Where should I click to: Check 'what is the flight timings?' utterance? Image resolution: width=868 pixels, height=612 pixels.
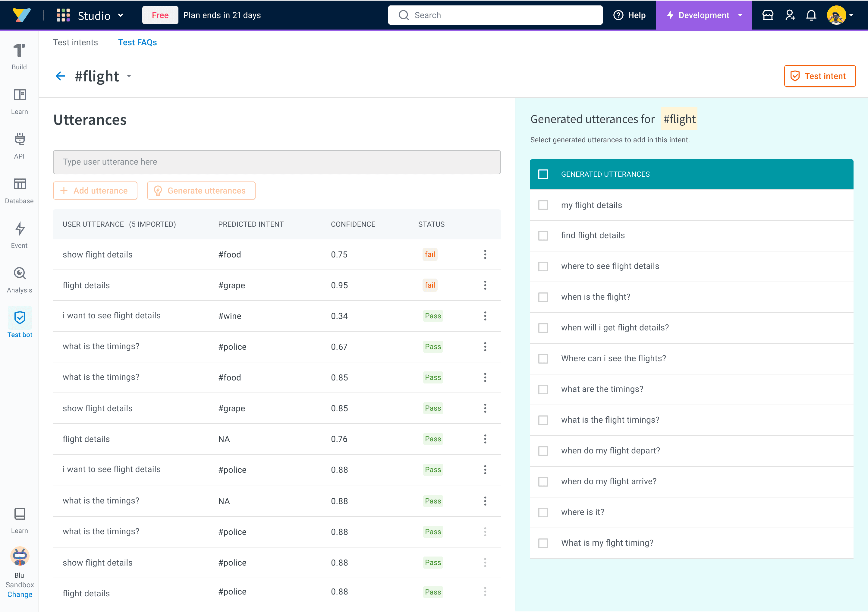pyautogui.click(x=543, y=420)
